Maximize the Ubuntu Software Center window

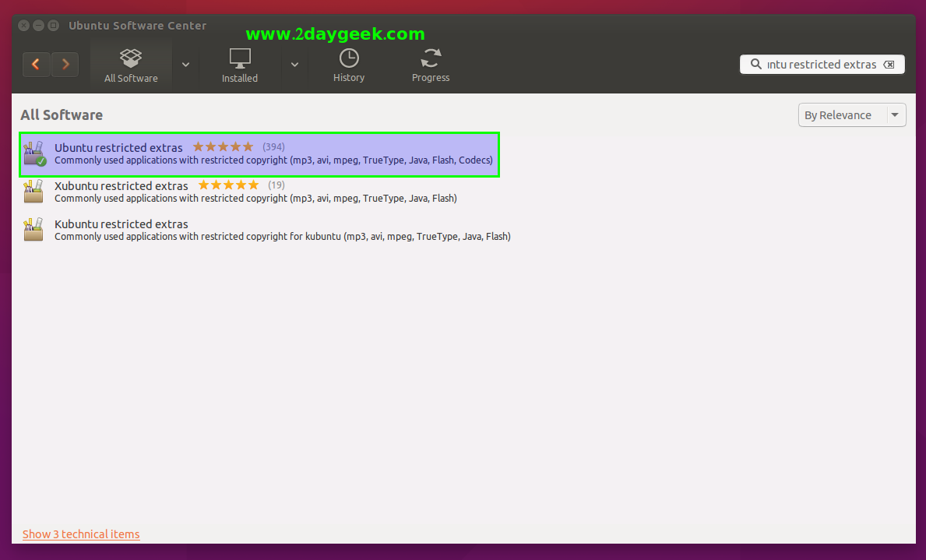pos(53,26)
